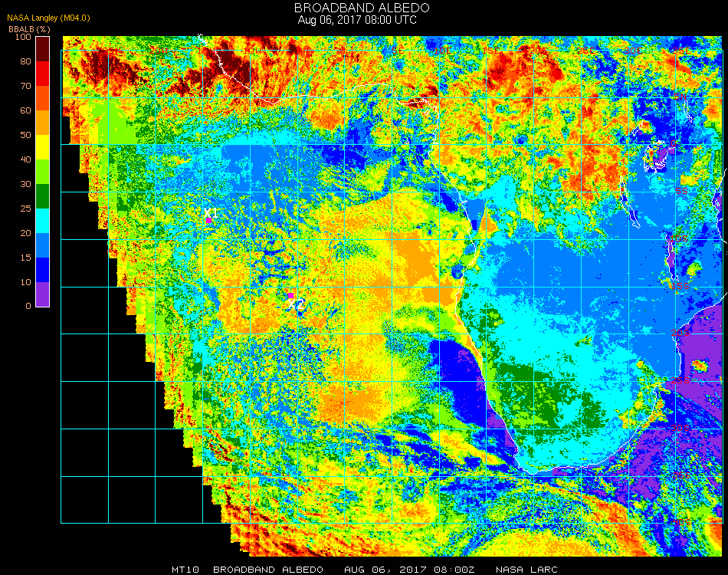Screen dimensions: 728x575
Task: Click 'NASA LARC' in the footer caption
Action: [x=526, y=570]
